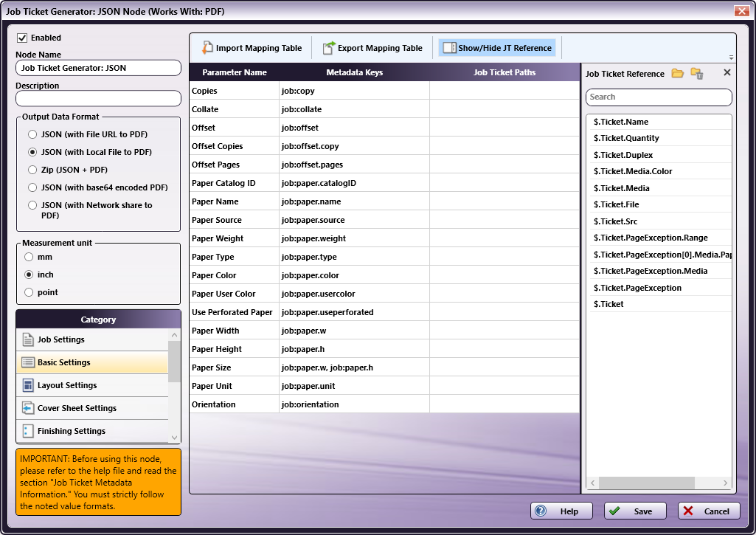756x535 pixels.
Task: Click the job:paper.catalogID metadata key
Action: point(354,183)
